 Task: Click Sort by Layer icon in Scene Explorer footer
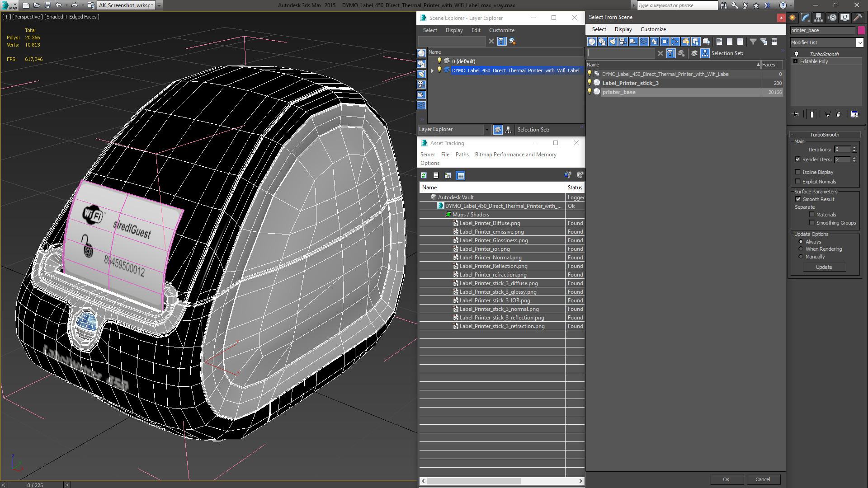tap(498, 130)
